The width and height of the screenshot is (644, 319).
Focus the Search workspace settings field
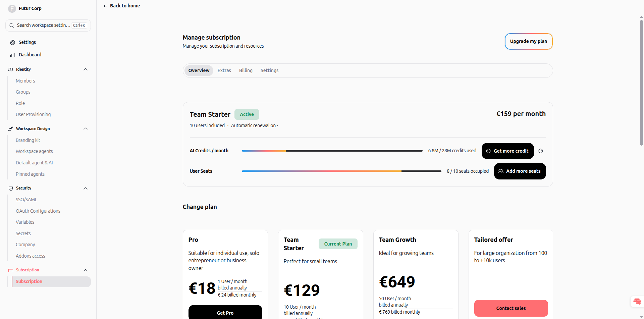click(48, 25)
